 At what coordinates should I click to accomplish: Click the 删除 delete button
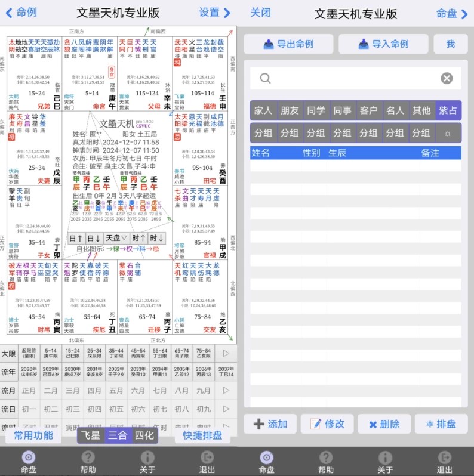[x=383, y=424]
